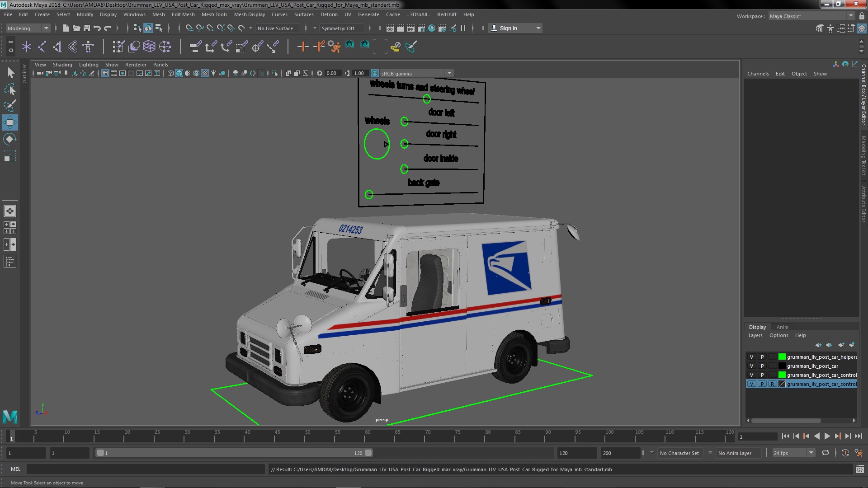Open the Modeling menu set dropdown
This screenshot has width=868, height=488.
tap(28, 28)
